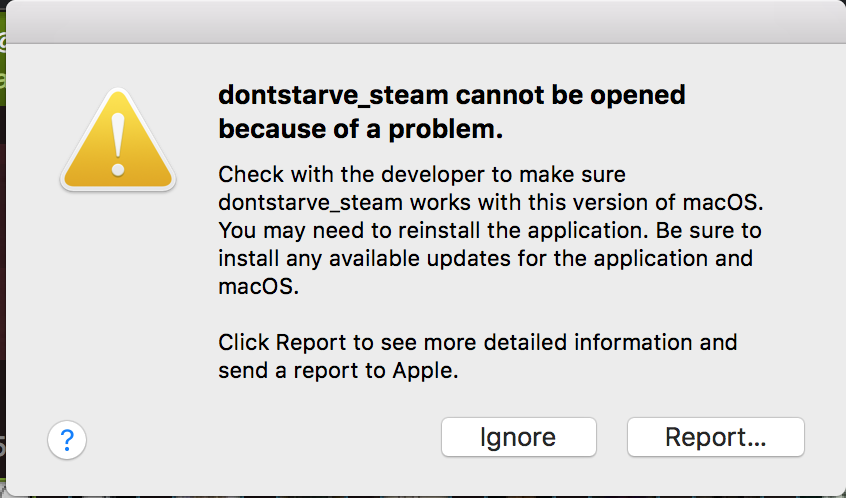Click the word "Apple" in the last sentence
846x498 pixels.
(423, 371)
